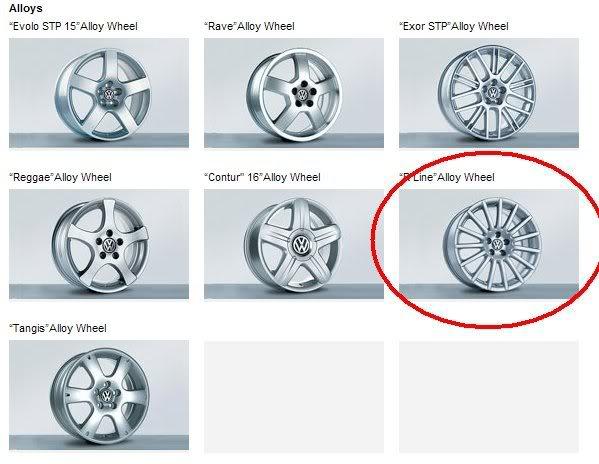Click the "Contur" 16" Alloy Wheel label
Viewport: 599px width, 464px height.
[262, 178]
